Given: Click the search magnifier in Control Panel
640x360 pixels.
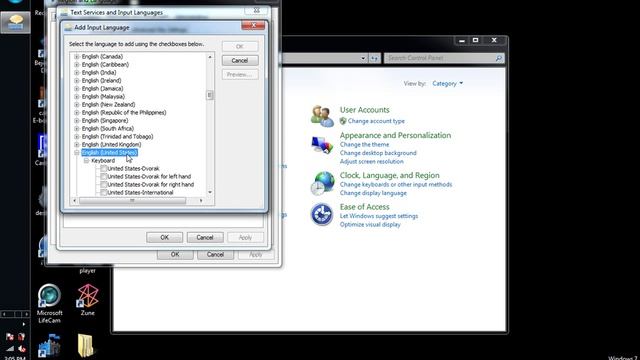Looking at the screenshot, I should [x=499, y=58].
